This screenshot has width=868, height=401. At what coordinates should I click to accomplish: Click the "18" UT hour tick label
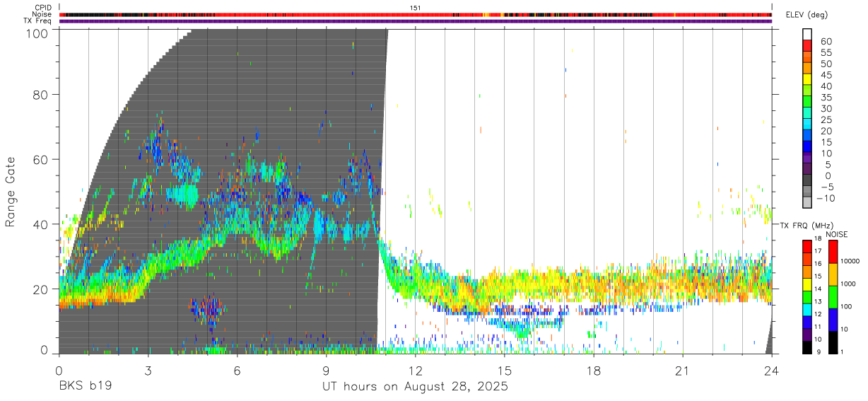pos(593,370)
